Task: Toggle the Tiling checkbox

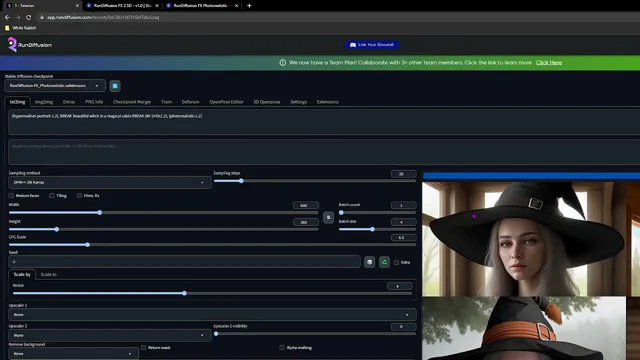Action: point(52,196)
